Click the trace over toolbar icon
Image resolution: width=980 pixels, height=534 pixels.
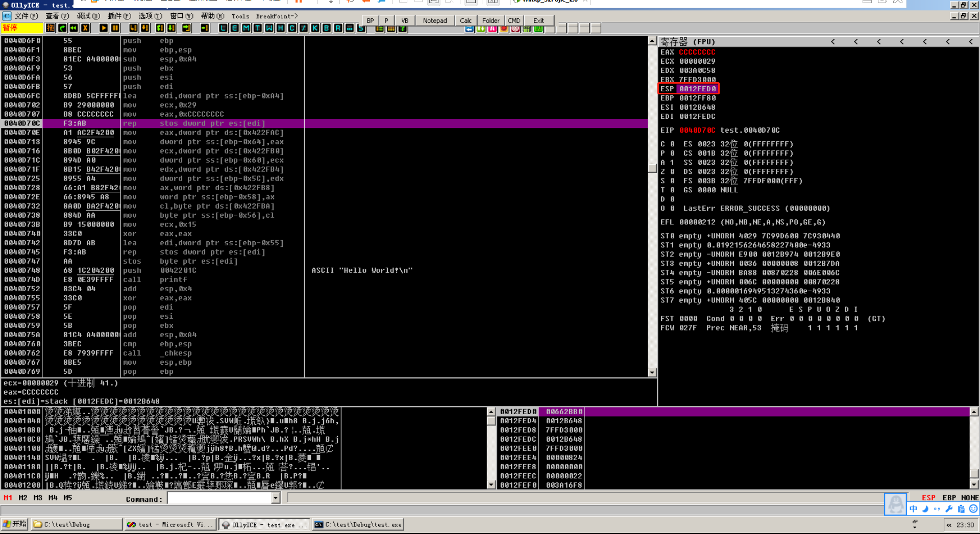point(171,28)
